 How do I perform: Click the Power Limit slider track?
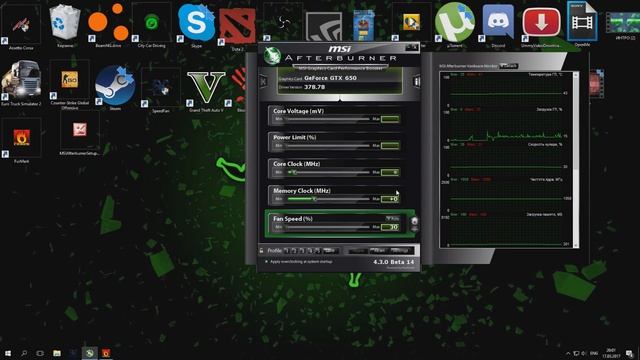[x=329, y=146]
